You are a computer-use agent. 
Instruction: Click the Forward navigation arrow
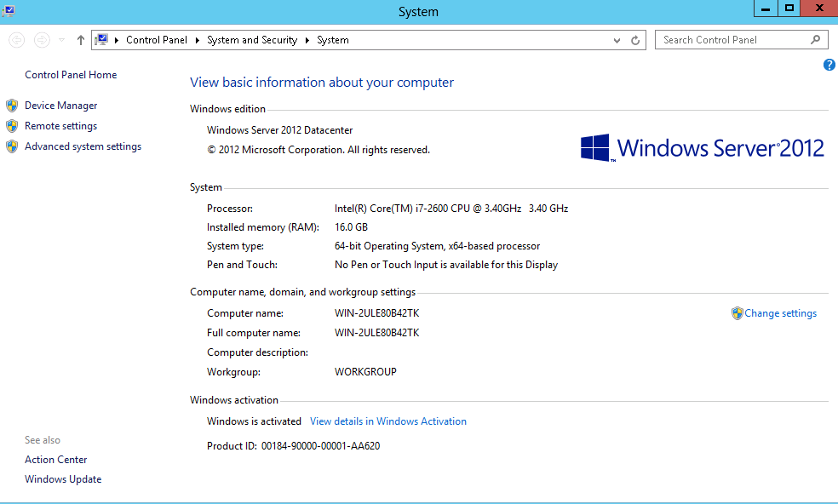(x=42, y=40)
